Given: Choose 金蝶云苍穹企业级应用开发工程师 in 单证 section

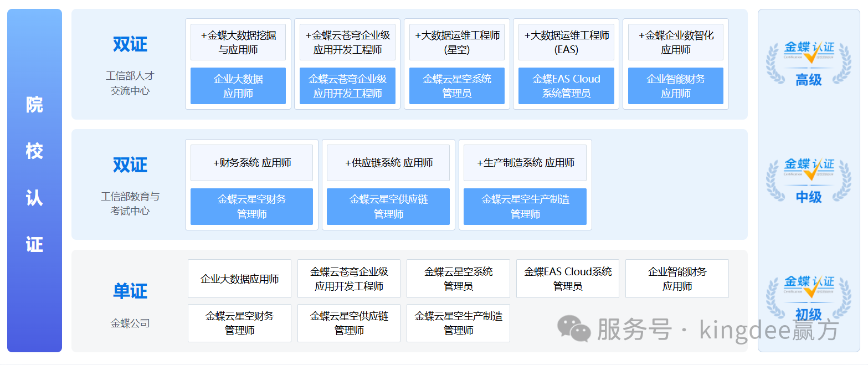Looking at the screenshot, I should click(349, 279).
